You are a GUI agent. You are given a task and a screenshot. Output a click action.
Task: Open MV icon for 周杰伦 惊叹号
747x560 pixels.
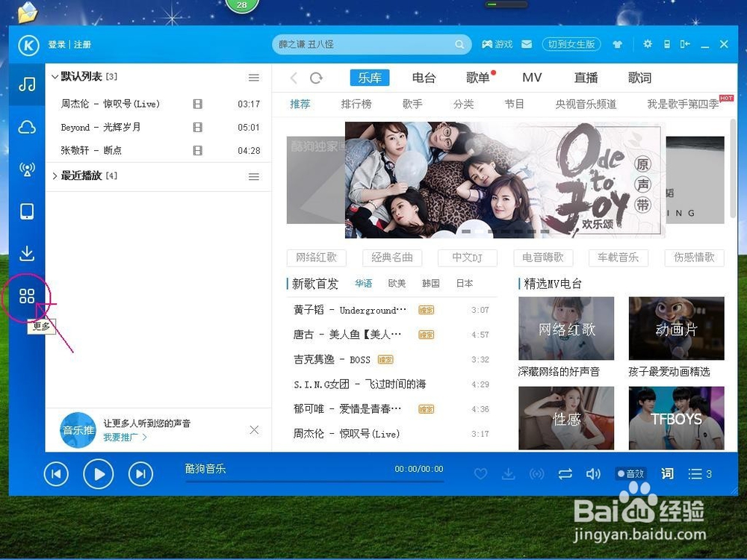pos(198,104)
